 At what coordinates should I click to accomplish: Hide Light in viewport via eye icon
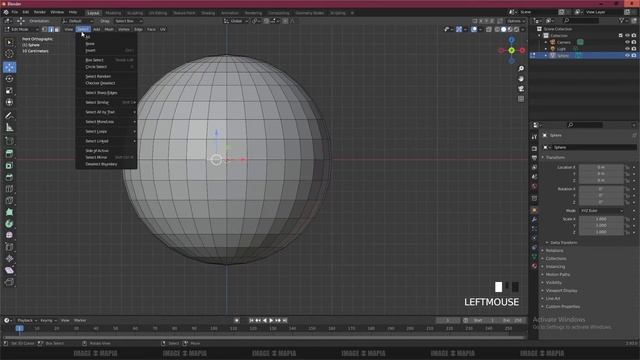pyautogui.click(x=627, y=49)
